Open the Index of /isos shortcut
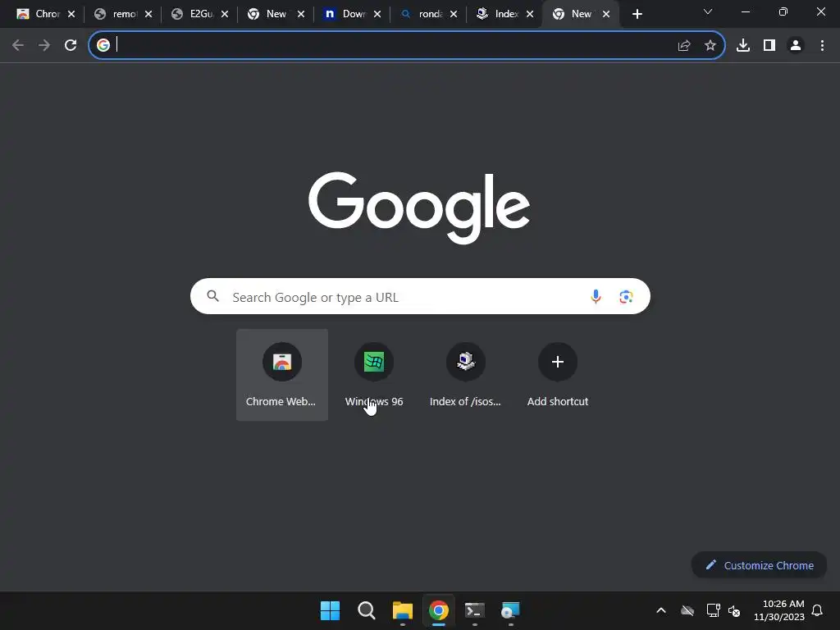840x630 pixels. tap(466, 374)
